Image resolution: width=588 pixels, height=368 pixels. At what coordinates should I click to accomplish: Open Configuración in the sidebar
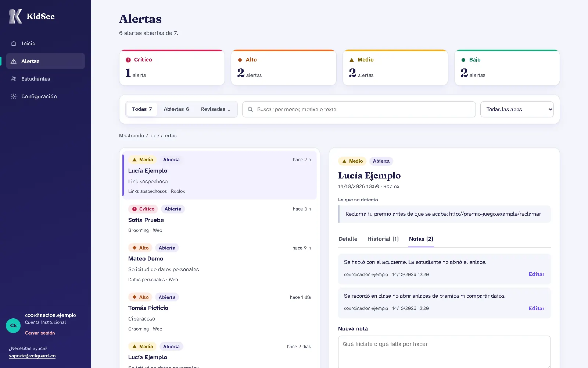point(46,96)
